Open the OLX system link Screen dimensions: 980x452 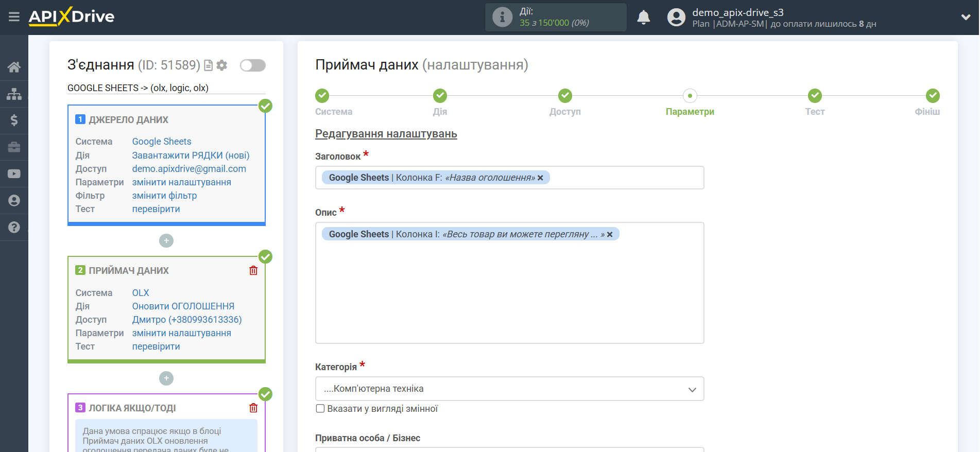pos(141,292)
